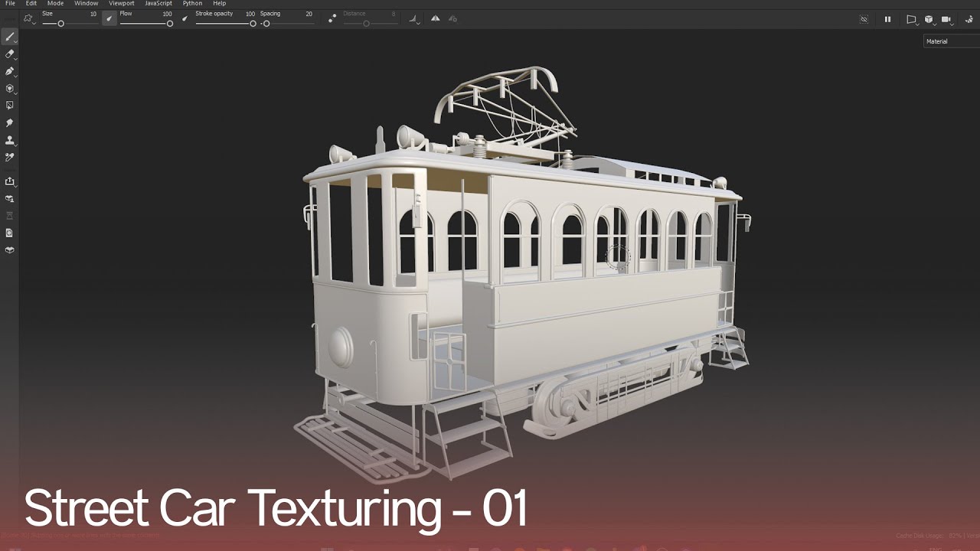Click the dots icon before Distance
Screen dimensions: 980x551
332,19
